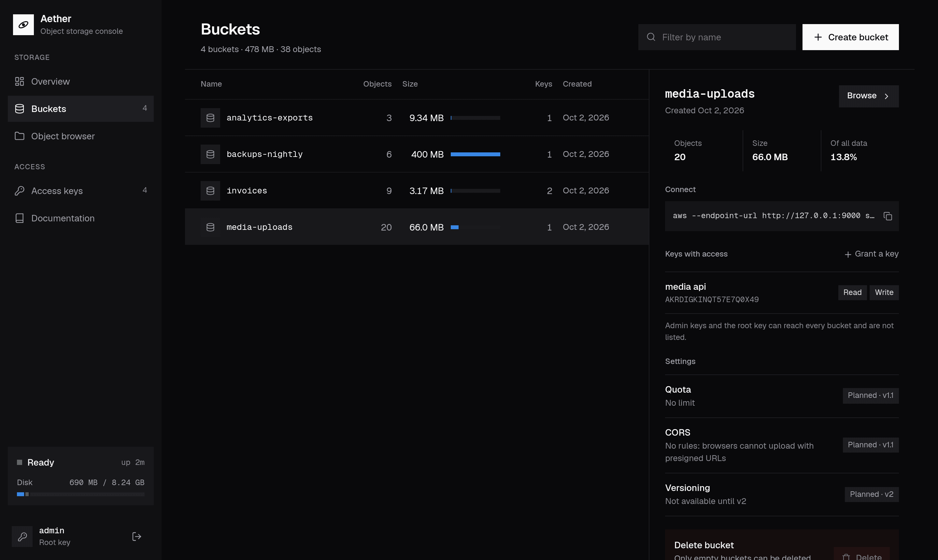Image resolution: width=938 pixels, height=560 pixels.
Task: Click the media api key ID AKRDIGKINQT57E7Q0X49
Action: [x=712, y=300]
